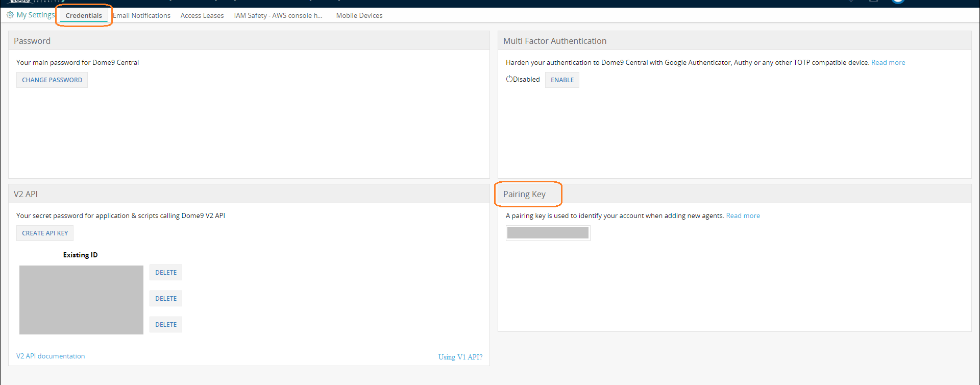Open the Credentials tab

coord(84,15)
